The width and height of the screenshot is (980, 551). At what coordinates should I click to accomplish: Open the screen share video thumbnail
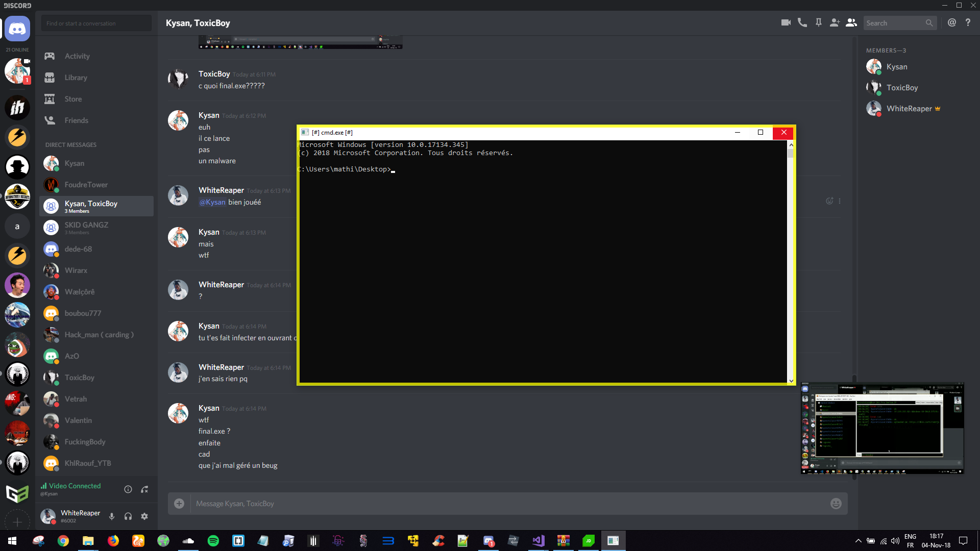tap(882, 428)
